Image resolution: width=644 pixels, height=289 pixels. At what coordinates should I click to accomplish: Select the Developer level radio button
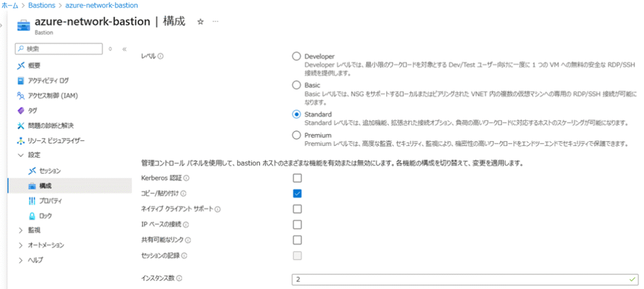coord(296,56)
